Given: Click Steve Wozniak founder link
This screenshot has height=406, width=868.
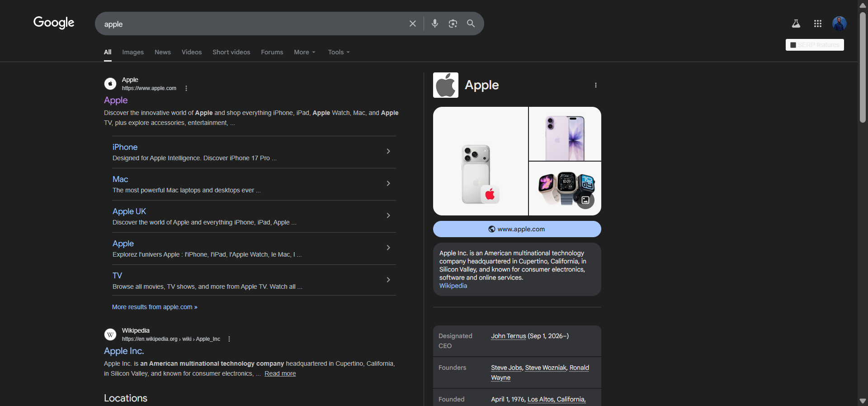Looking at the screenshot, I should (546, 368).
